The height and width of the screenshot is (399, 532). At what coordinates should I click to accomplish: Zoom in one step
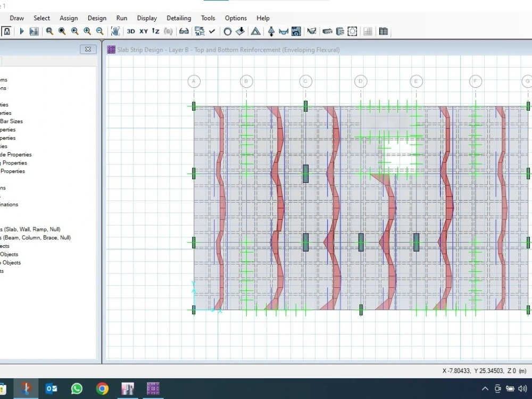point(87,31)
